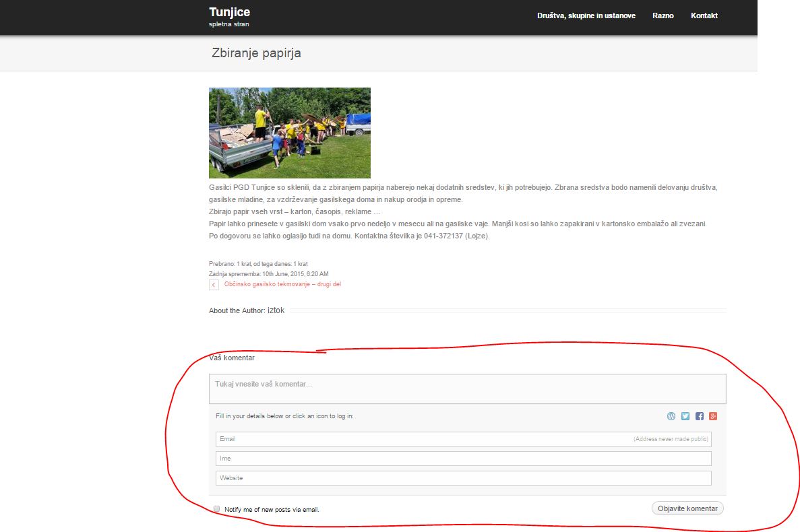Open the Društva, skupine in ustanove menu
Screen dimensions: 800x532
point(586,15)
